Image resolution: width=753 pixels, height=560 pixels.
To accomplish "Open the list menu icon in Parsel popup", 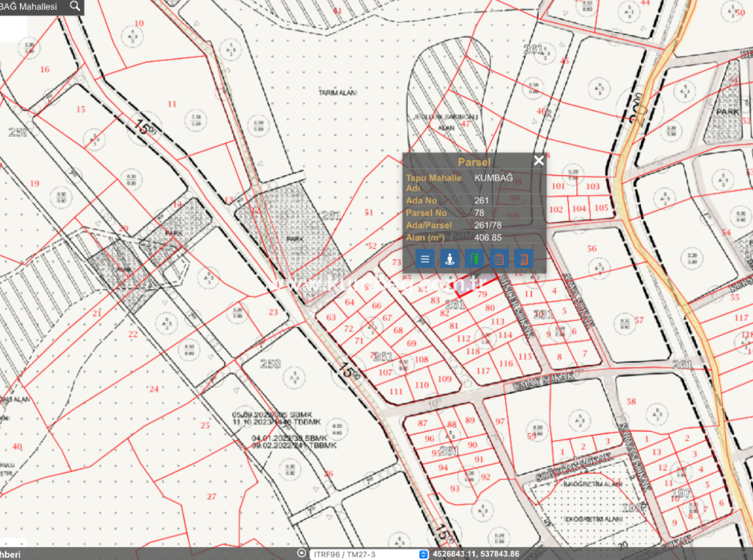I will (425, 259).
